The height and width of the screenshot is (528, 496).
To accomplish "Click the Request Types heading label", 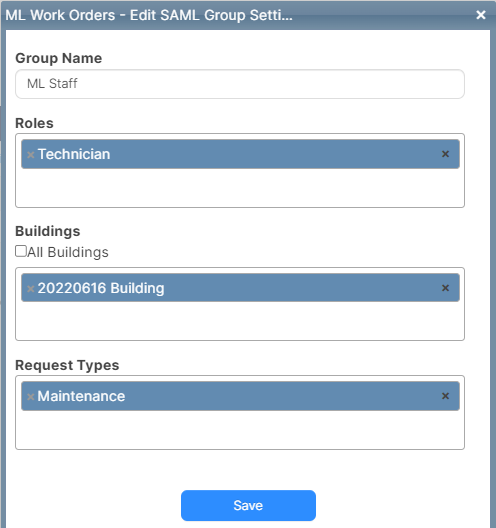I will coord(67,365).
